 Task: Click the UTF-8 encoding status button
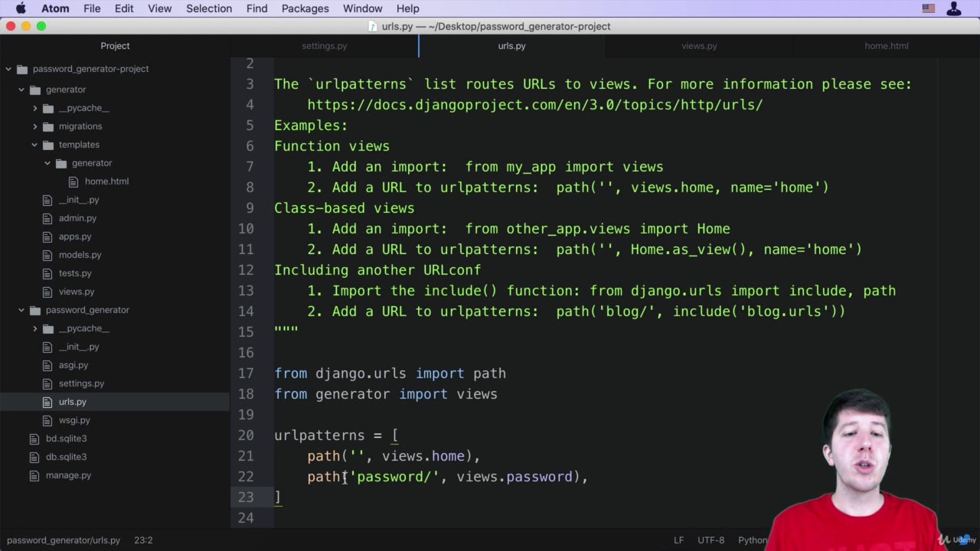710,540
